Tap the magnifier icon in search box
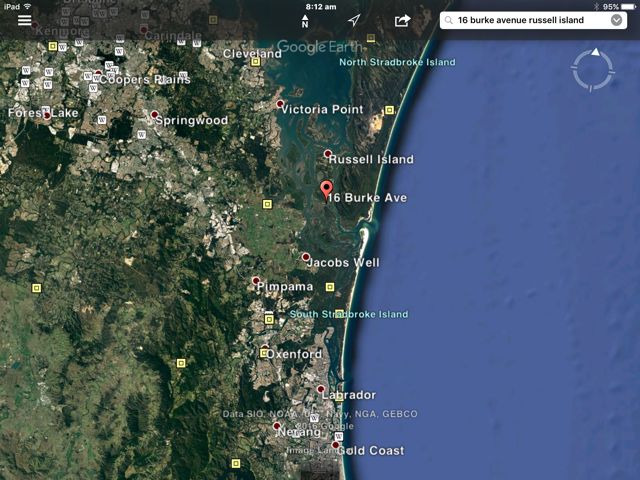The width and height of the screenshot is (640, 480). tap(449, 20)
